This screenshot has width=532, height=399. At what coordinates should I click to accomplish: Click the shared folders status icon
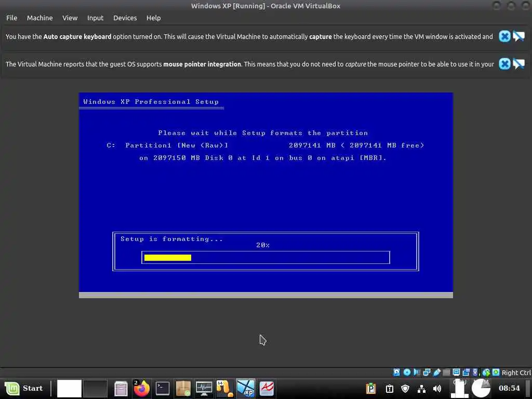(446, 372)
